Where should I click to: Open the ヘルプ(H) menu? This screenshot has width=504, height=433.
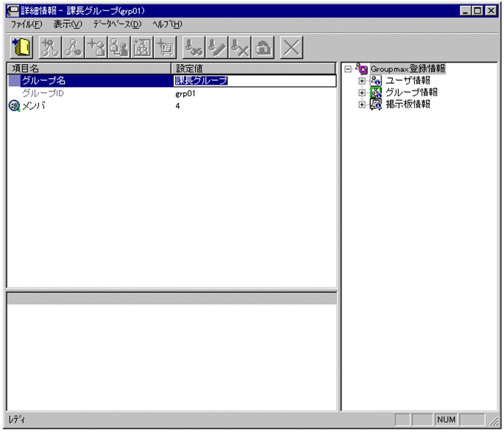pyautogui.click(x=167, y=24)
